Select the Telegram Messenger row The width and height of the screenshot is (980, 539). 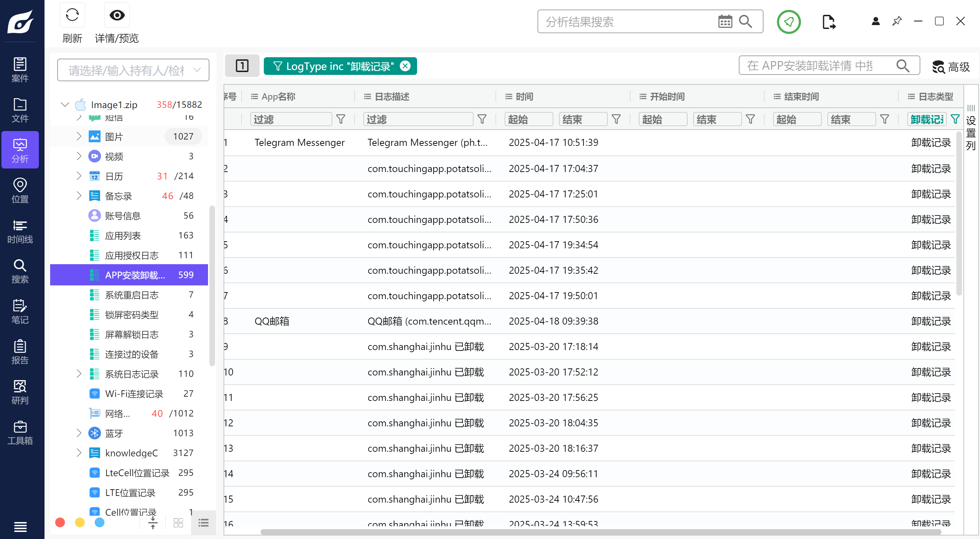click(x=590, y=143)
